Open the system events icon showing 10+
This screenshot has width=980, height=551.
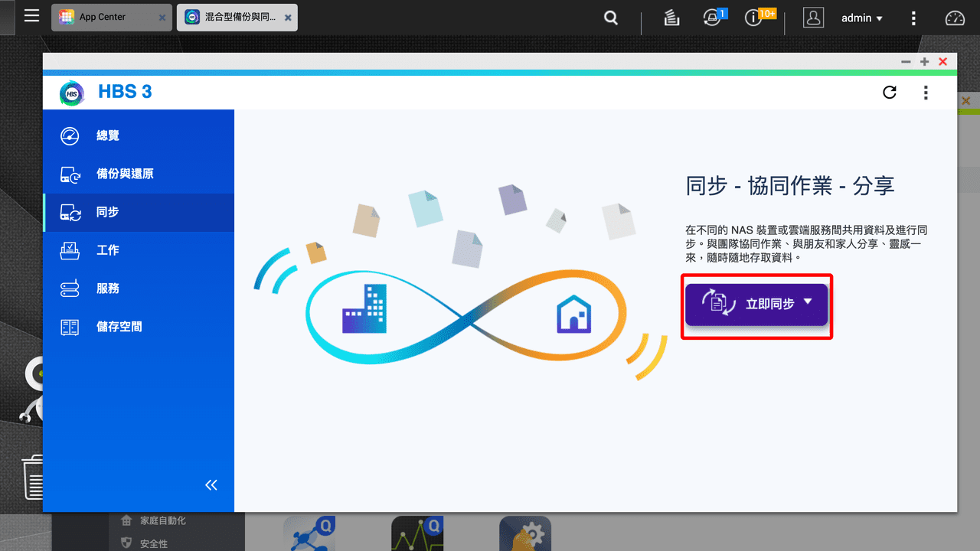point(754,17)
